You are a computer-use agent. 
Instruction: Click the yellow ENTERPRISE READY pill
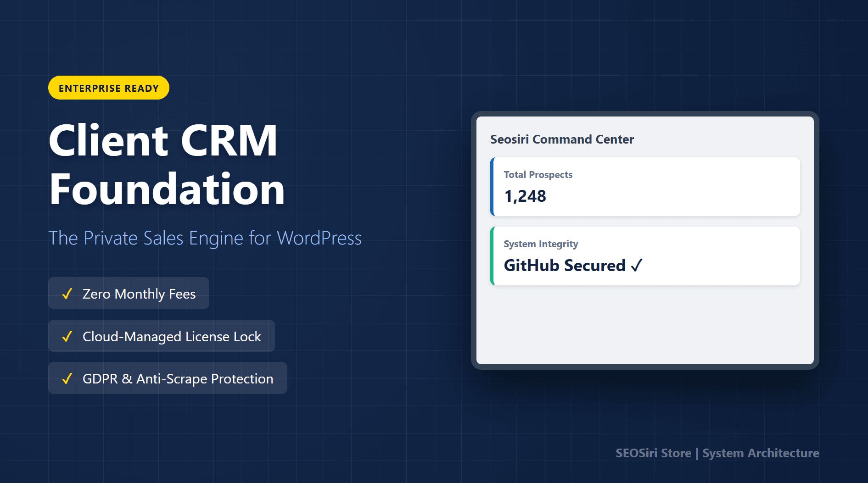[108, 87]
